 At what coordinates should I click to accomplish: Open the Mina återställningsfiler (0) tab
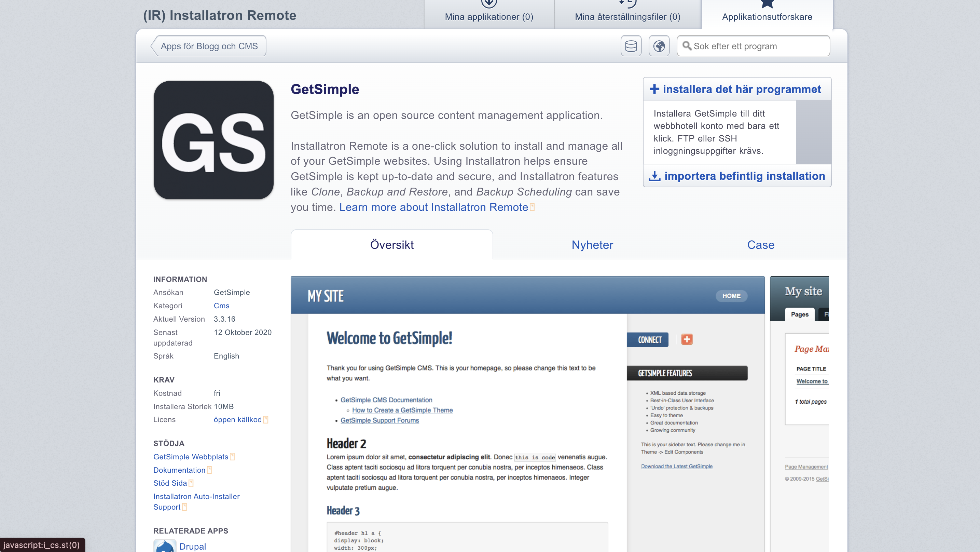point(627,14)
